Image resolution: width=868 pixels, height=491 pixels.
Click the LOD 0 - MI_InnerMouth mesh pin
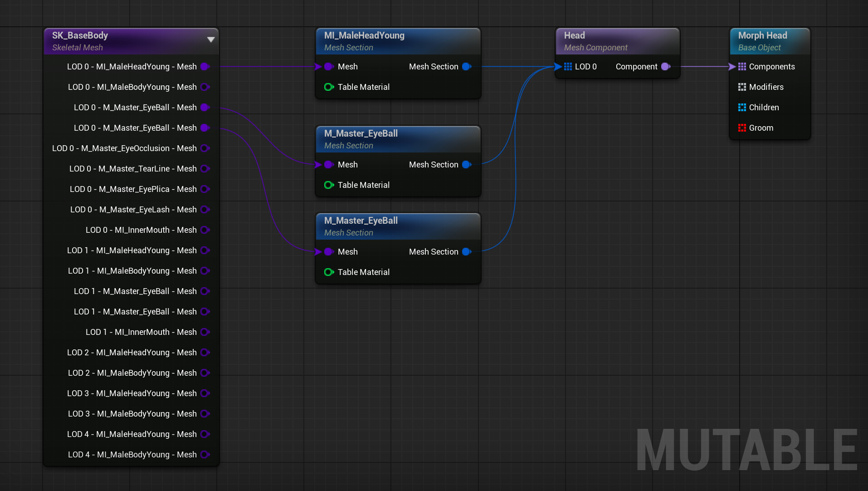(x=205, y=230)
